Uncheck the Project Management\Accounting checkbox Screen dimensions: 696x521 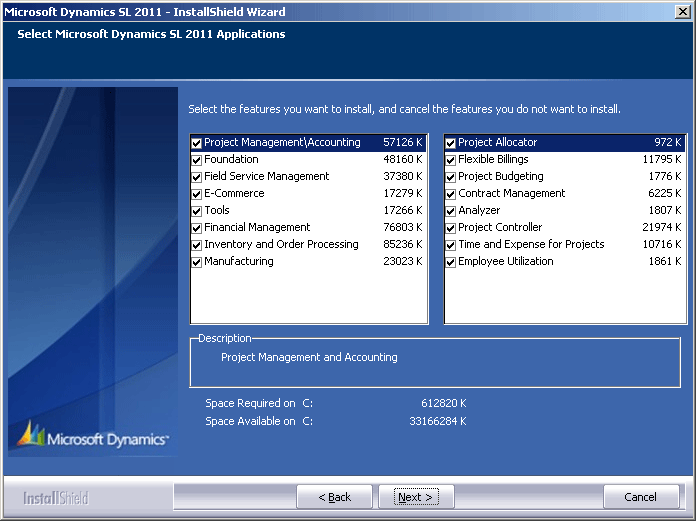[197, 143]
